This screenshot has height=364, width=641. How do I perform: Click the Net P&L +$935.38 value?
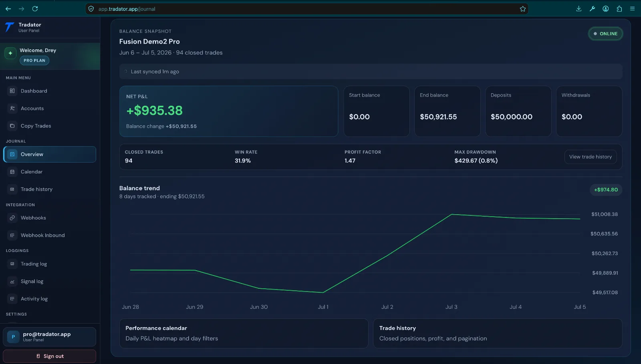tap(155, 111)
